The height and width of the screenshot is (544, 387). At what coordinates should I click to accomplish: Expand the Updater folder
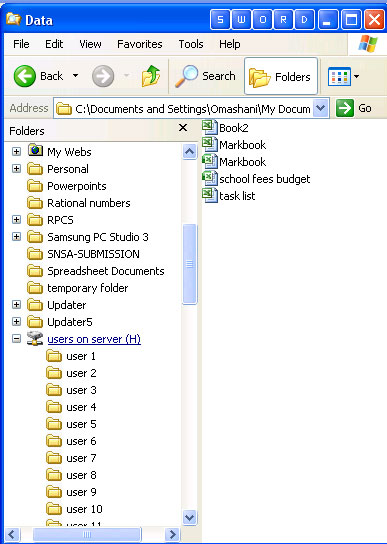[16, 305]
